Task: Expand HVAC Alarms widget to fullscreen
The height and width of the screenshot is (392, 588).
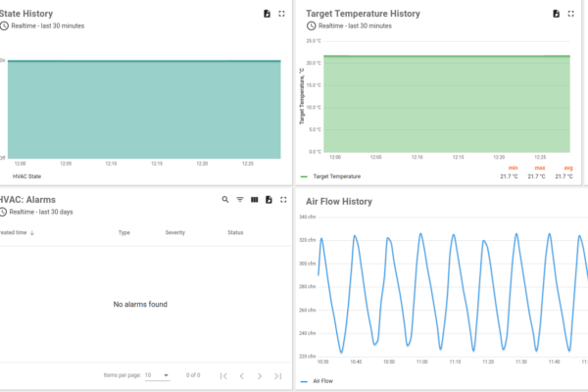Action: [282, 199]
